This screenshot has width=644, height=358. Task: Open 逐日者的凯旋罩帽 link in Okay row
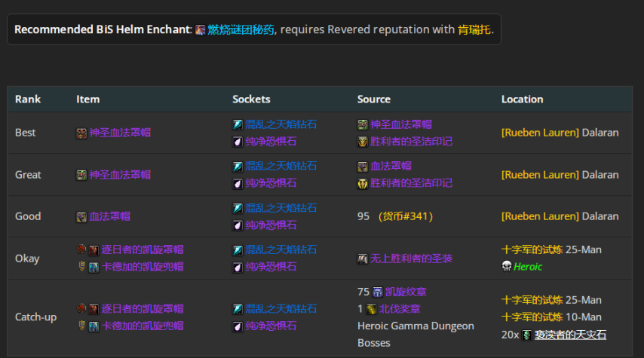coord(143,249)
